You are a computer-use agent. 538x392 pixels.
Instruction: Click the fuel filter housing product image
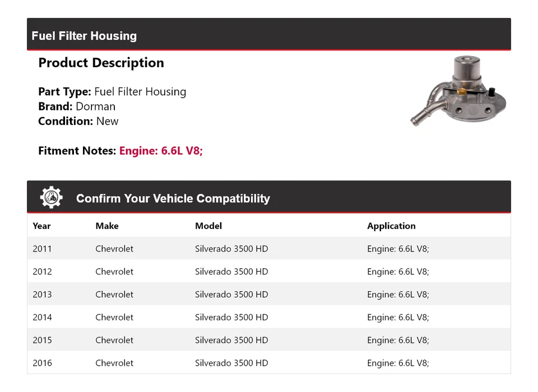458,91
